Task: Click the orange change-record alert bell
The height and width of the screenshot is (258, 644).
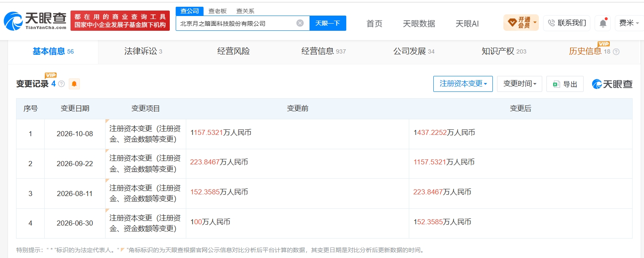Action: click(74, 84)
